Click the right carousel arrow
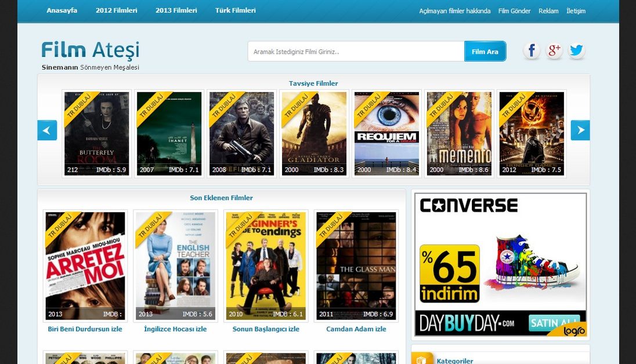This screenshot has height=364, width=636. coord(580,130)
